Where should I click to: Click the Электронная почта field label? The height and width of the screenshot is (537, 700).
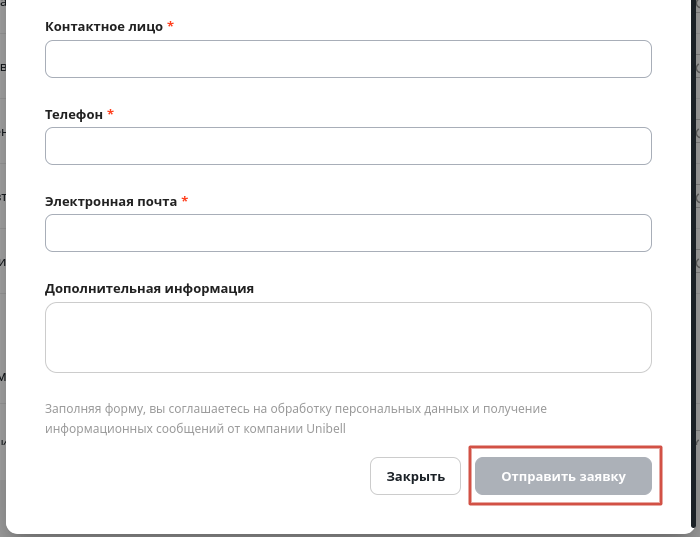111,202
